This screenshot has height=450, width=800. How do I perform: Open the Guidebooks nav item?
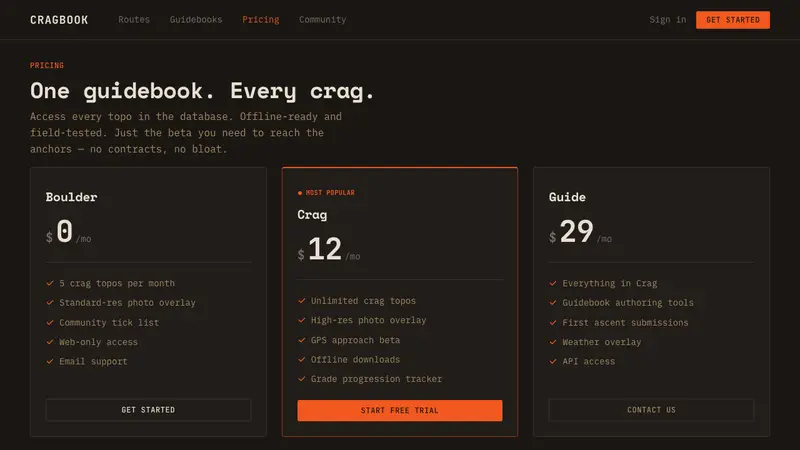tap(195, 19)
